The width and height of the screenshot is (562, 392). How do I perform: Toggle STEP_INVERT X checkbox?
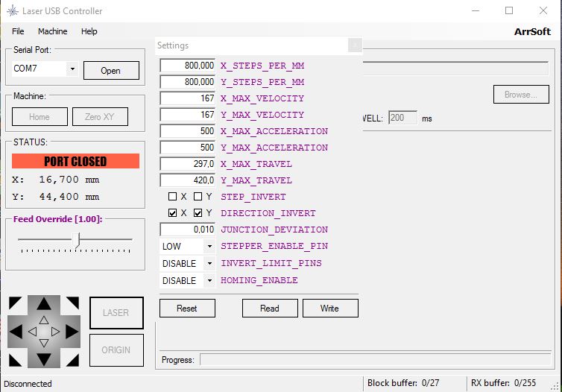coord(172,196)
